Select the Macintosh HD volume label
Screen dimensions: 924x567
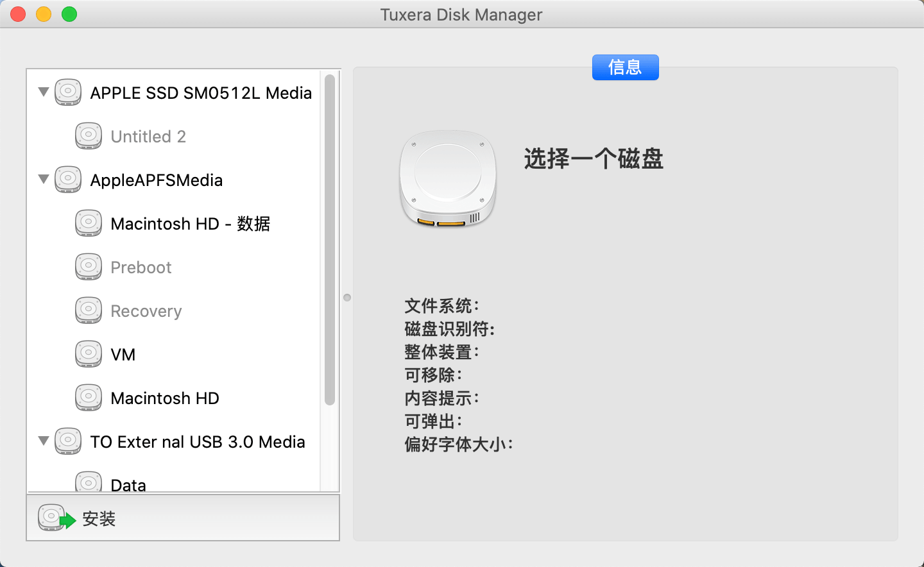coord(165,398)
